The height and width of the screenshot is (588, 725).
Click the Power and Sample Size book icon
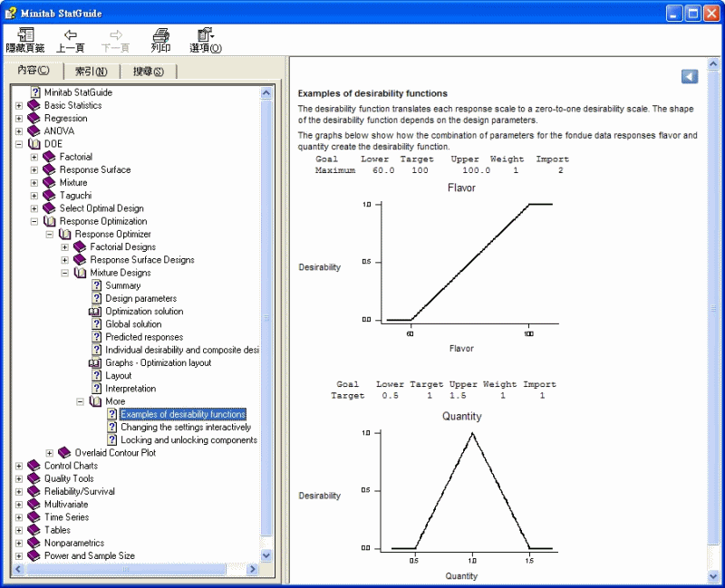[x=34, y=555]
